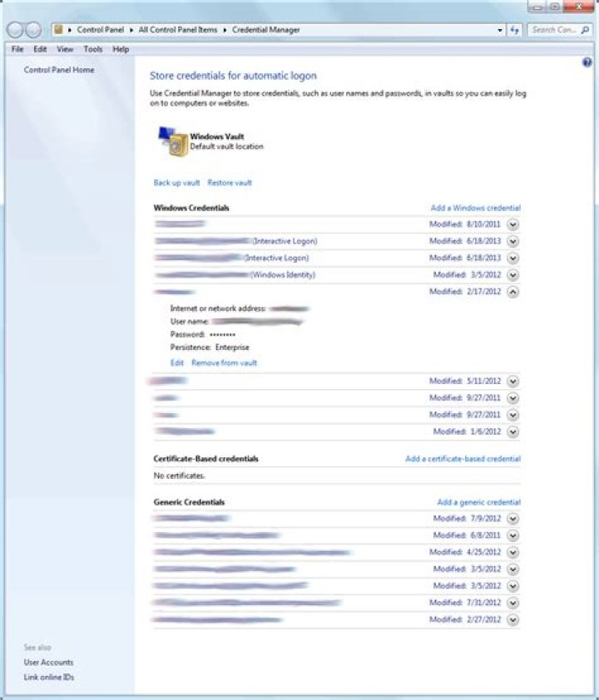599x700 pixels.
Task: Expand the credential modified 5/11/2012
Action: [x=512, y=382]
